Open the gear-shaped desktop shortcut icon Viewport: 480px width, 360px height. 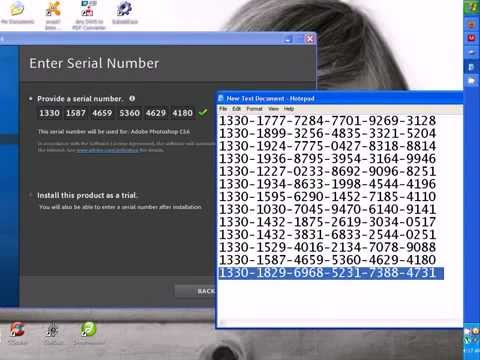pyautogui.click(x=124, y=9)
